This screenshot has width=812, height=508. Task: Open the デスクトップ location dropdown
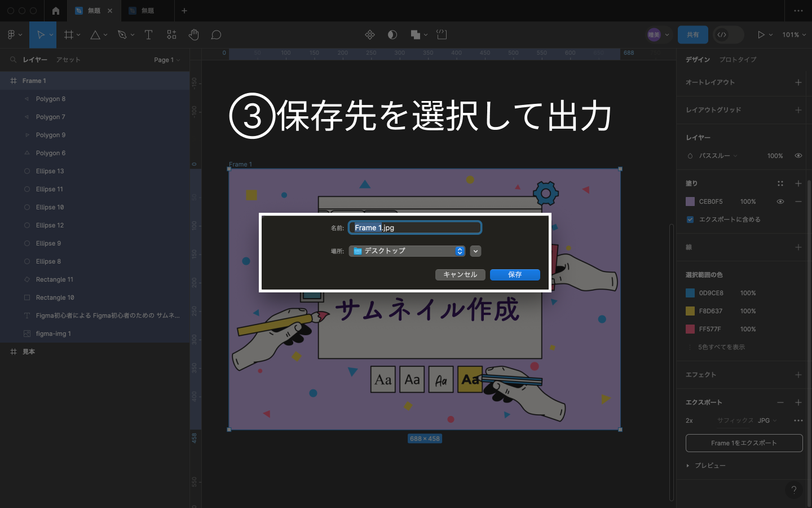pos(407,251)
